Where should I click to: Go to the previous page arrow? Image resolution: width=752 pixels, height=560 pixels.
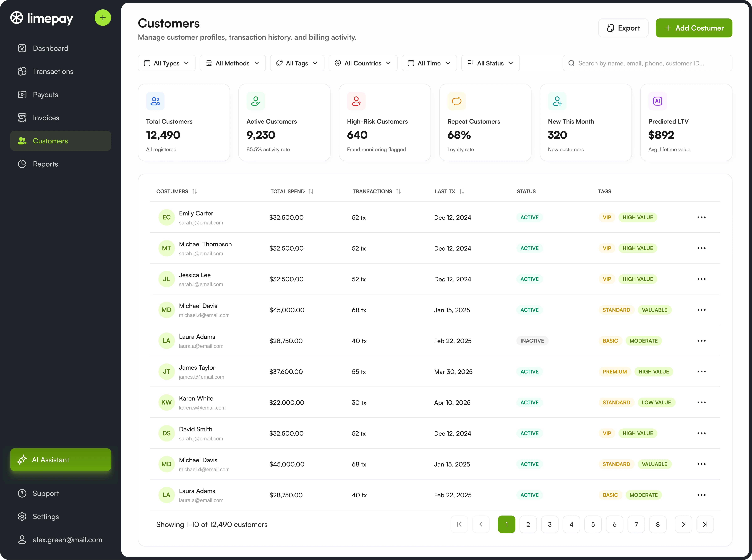click(x=481, y=524)
